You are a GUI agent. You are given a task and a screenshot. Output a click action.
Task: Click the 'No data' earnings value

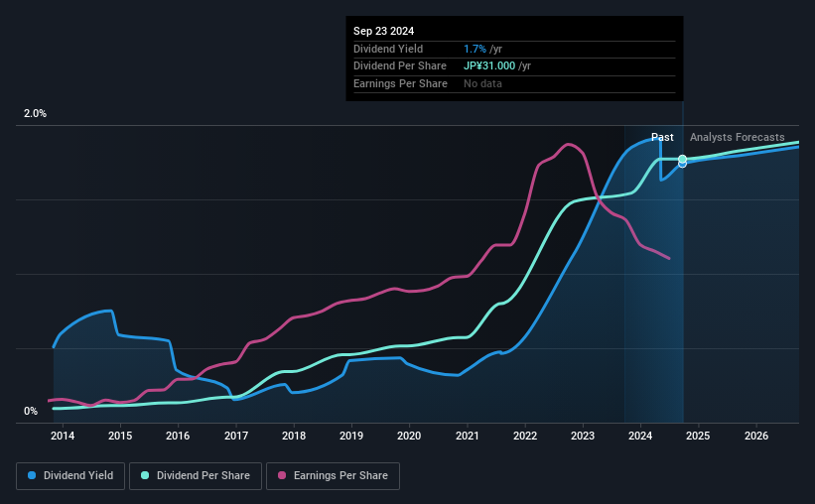(482, 83)
